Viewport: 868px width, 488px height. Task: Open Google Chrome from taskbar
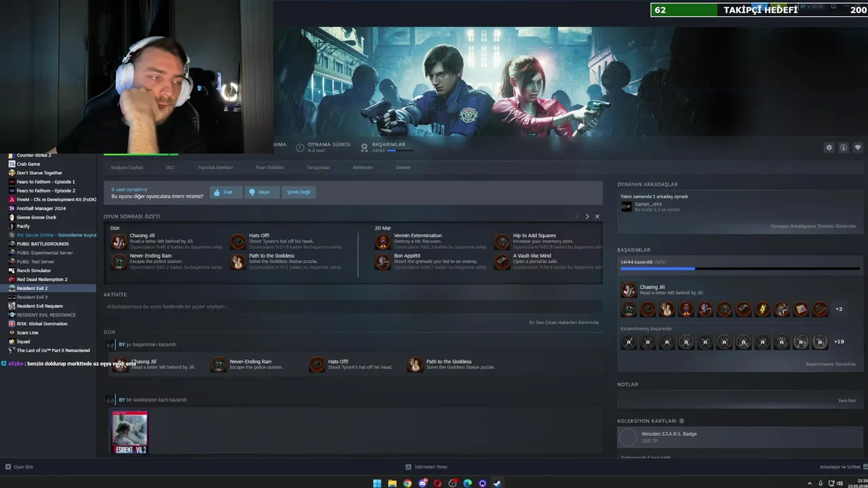(407, 483)
